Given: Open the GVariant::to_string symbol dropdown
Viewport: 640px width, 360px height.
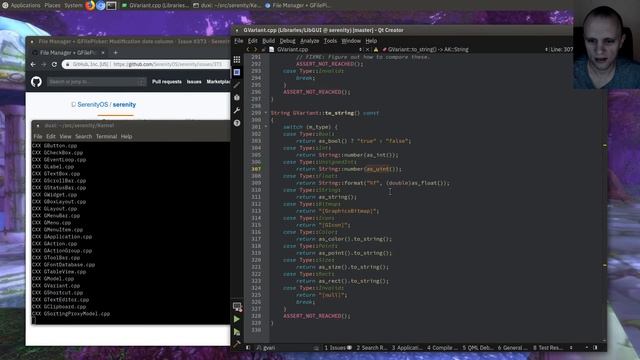Looking at the screenshot, I should pos(465,49).
